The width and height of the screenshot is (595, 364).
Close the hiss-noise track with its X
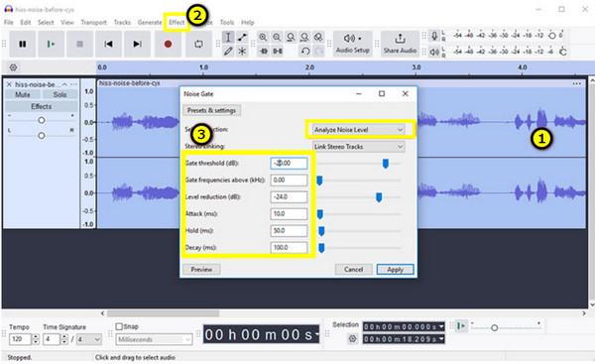point(9,84)
